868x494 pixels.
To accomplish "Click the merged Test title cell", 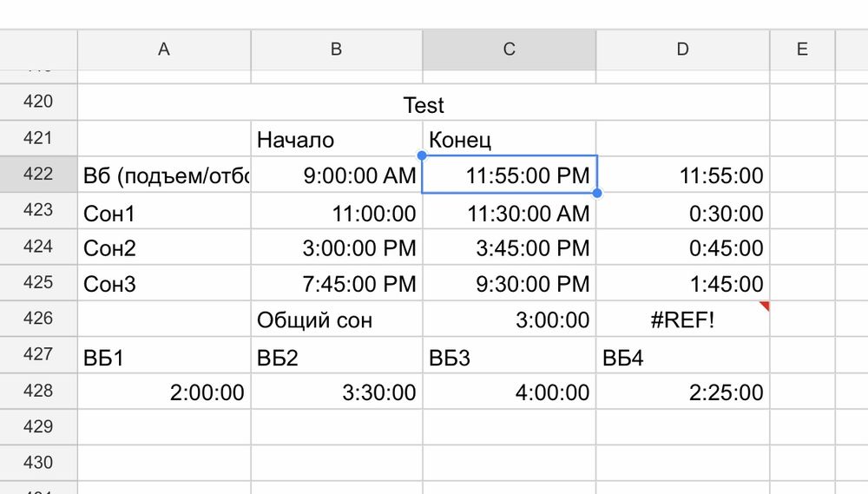I will coord(424,105).
